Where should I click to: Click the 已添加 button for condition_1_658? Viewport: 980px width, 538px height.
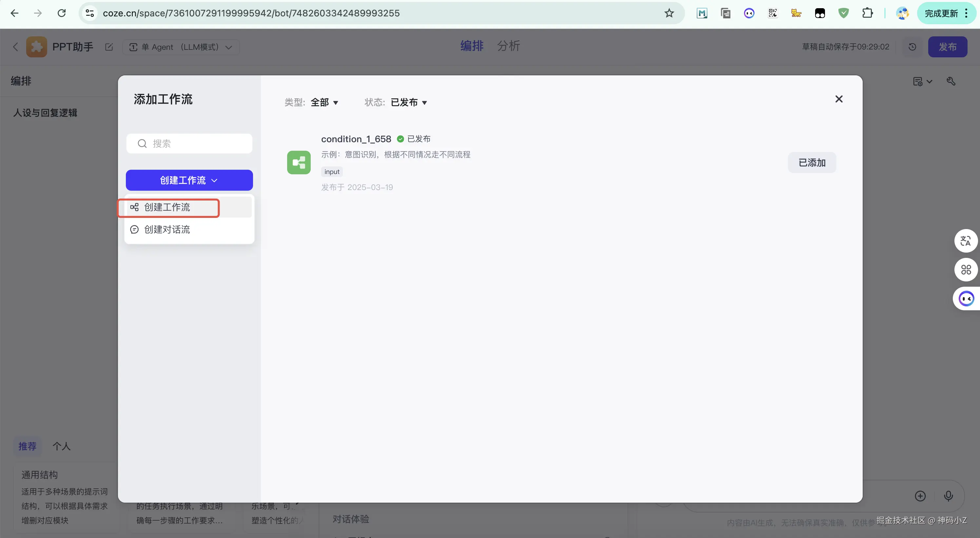pyautogui.click(x=812, y=163)
